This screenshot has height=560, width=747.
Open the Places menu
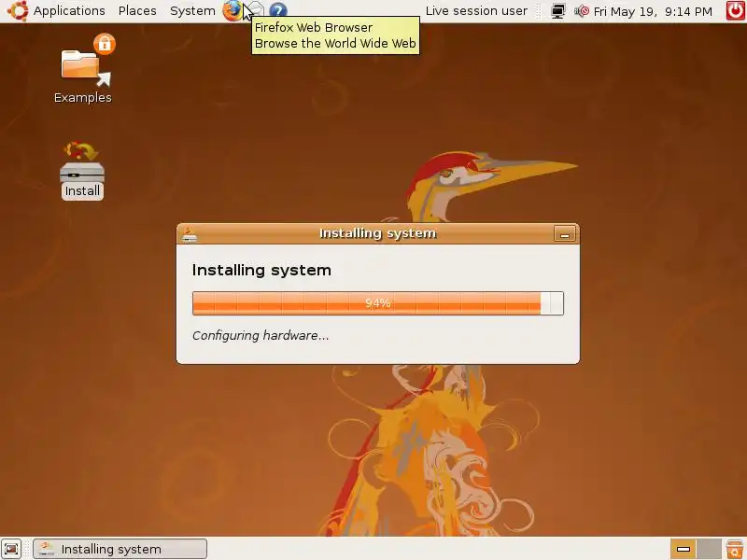pos(137,10)
